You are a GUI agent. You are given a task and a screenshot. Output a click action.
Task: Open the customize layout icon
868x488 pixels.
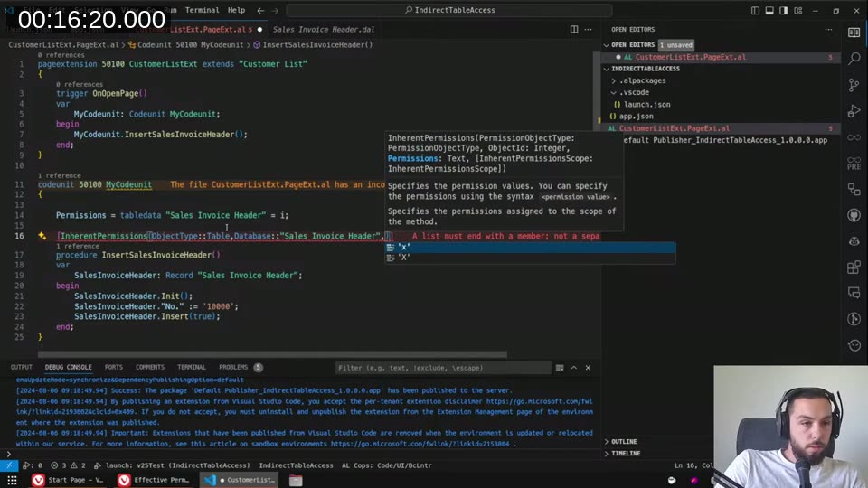tap(797, 11)
